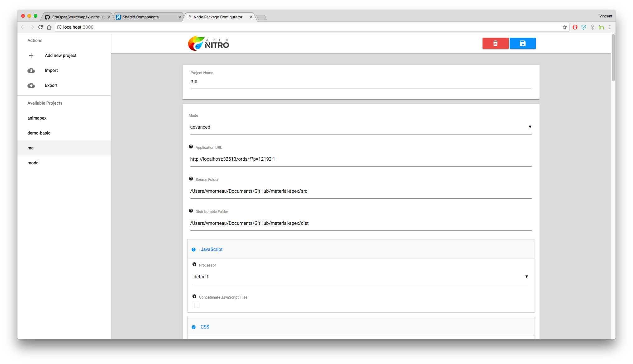Click help icon beside Distributable Folder

191,211
